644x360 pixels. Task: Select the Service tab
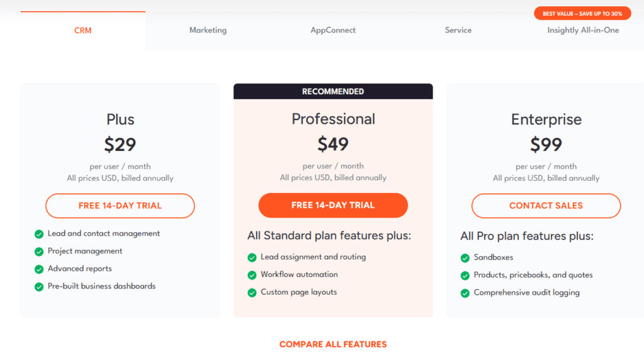click(458, 30)
